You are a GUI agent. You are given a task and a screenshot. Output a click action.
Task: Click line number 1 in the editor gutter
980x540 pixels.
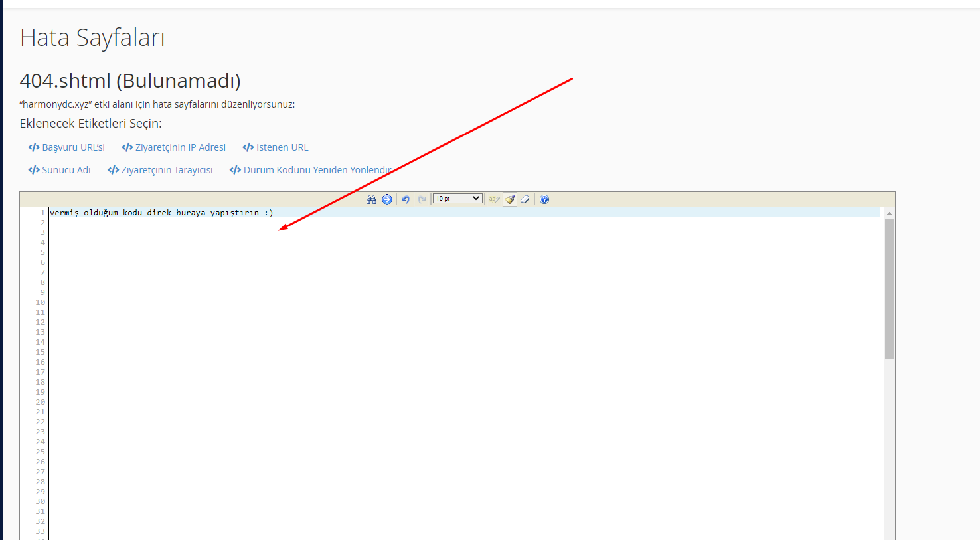click(42, 212)
